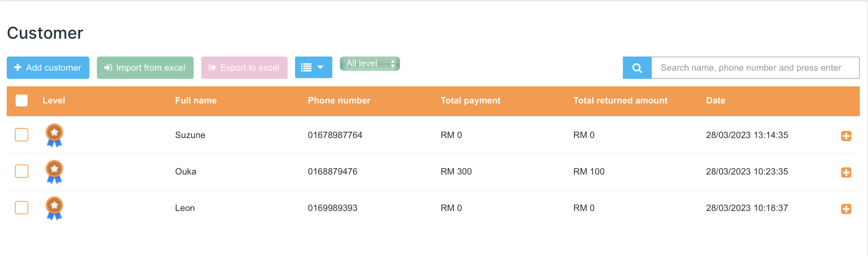Viewport: 868px width, 256px height.
Task: Check the box for Suzune
Action: [x=22, y=135]
